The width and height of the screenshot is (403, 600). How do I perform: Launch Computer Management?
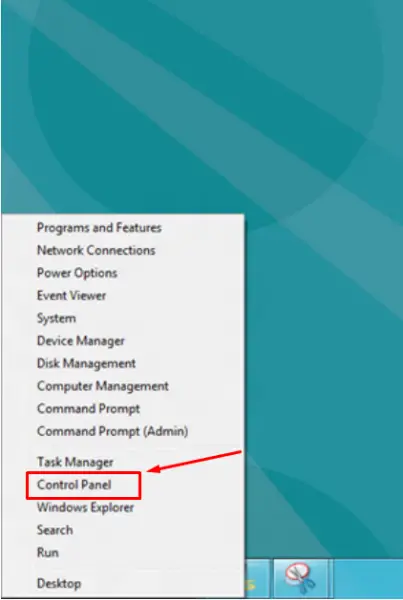pyautogui.click(x=103, y=386)
